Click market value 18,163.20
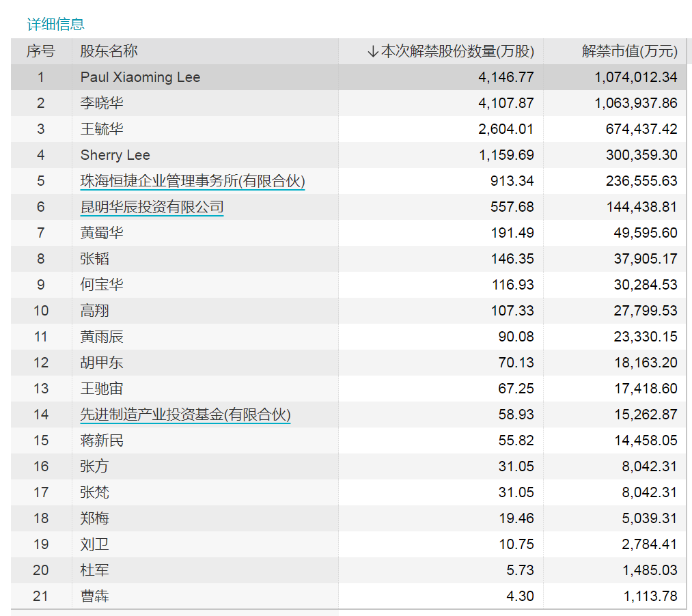 coord(646,363)
